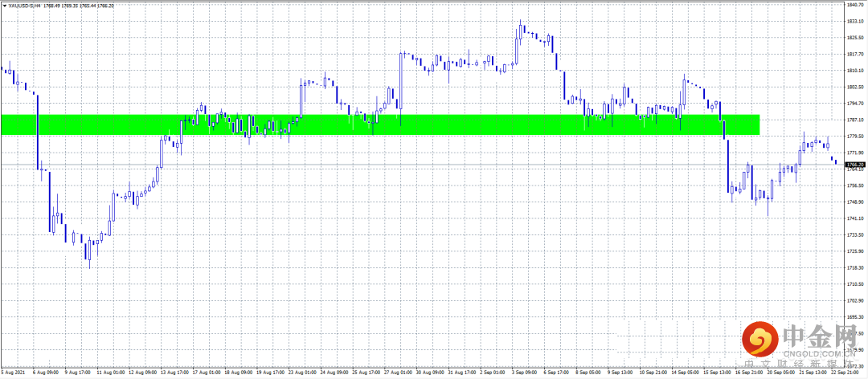Click the current price tag 1766.20

[857, 165]
